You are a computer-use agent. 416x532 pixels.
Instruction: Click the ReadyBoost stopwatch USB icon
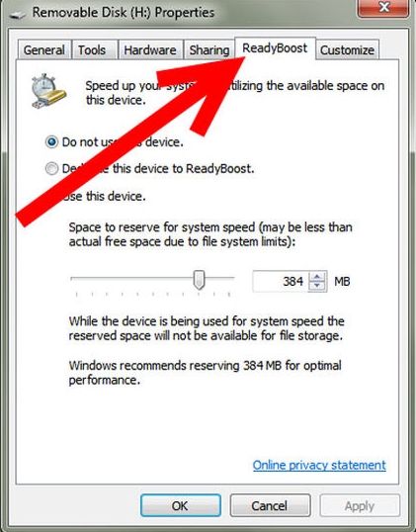point(48,91)
